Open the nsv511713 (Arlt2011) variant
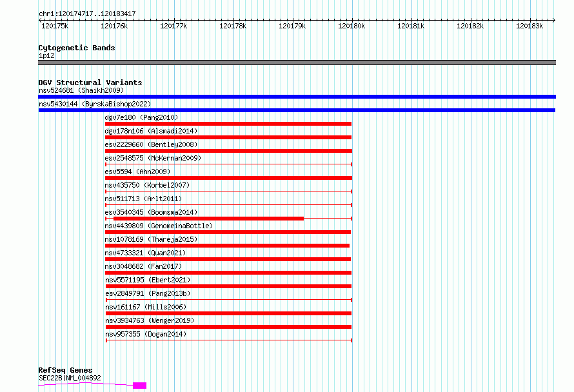 143,199
